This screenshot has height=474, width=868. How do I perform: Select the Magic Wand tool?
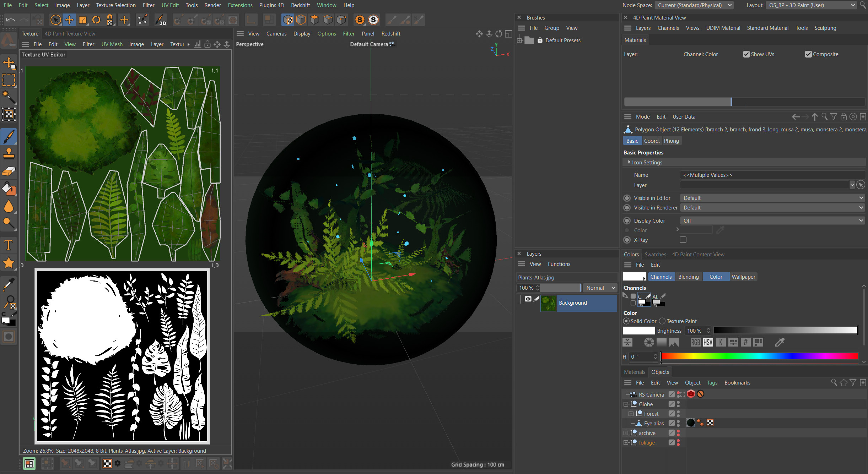(9, 97)
